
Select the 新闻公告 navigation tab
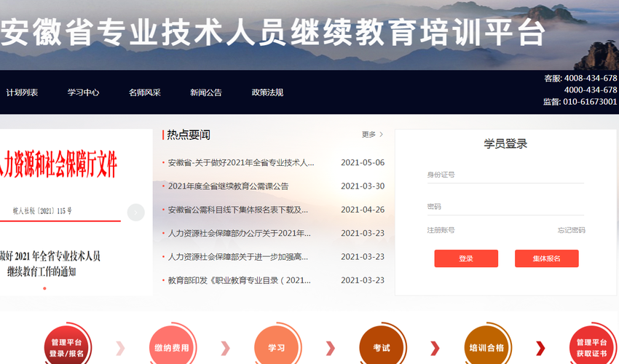tap(206, 92)
